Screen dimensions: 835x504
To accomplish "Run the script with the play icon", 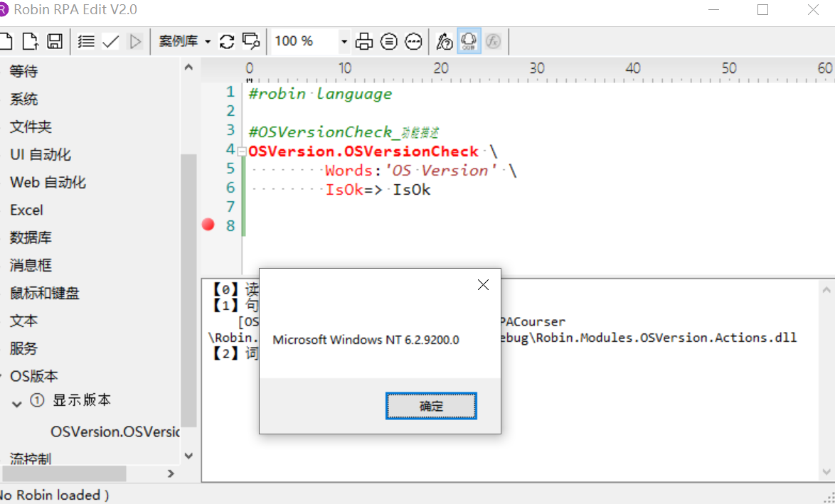I will [136, 41].
